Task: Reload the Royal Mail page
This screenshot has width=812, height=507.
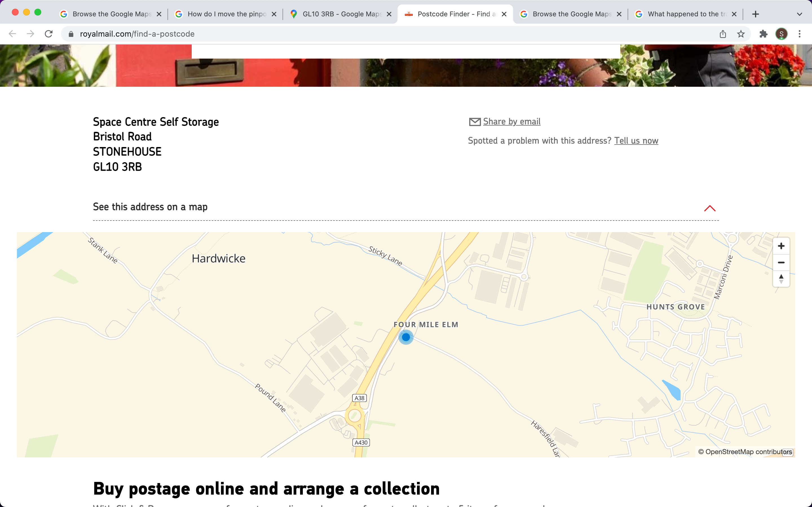Action: tap(49, 34)
